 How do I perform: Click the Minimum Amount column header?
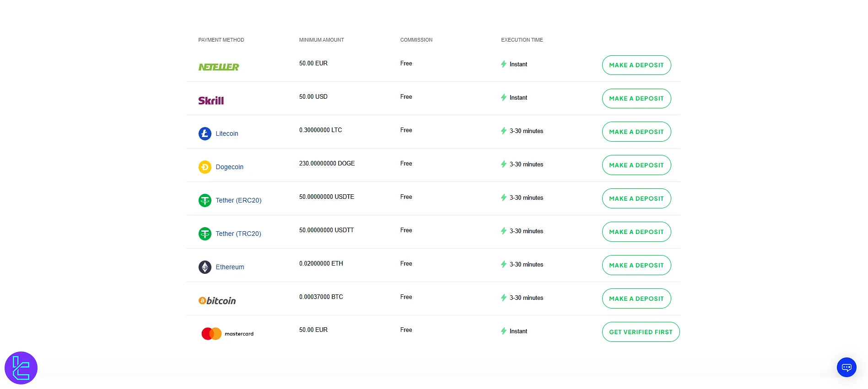click(322, 40)
